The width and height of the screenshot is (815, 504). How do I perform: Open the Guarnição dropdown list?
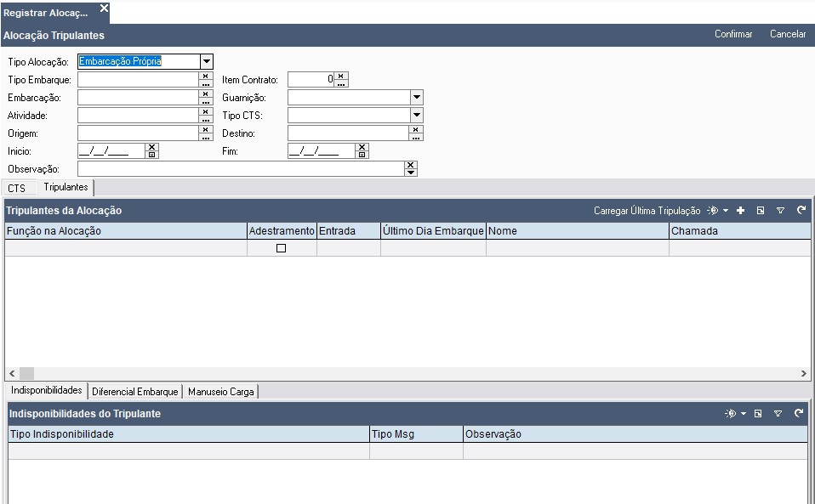(416, 98)
